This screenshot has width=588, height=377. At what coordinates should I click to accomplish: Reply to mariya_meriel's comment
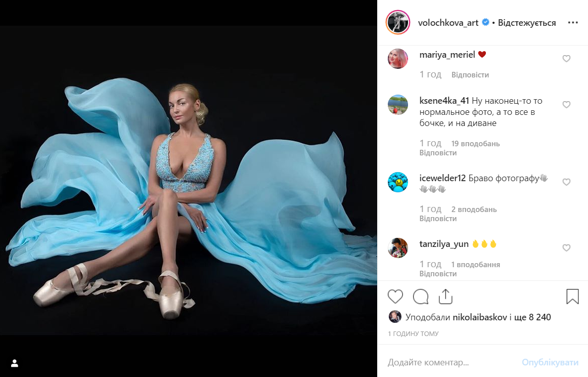470,75
